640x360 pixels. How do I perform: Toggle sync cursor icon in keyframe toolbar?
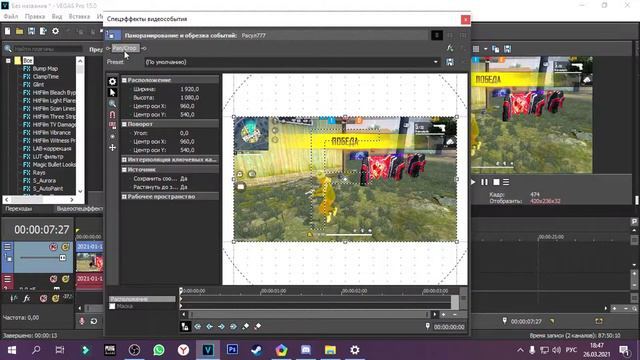[185, 327]
